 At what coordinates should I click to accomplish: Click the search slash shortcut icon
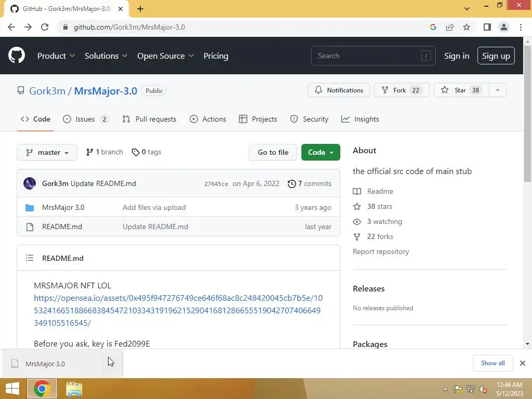(x=426, y=56)
